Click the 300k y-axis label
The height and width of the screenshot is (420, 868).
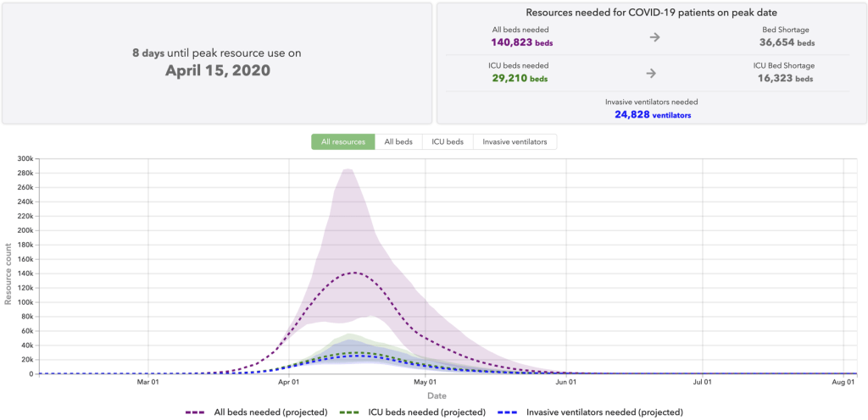tap(22, 159)
